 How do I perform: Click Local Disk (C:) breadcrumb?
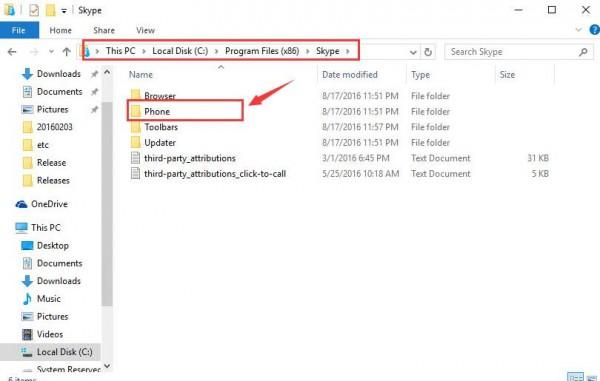(180, 51)
